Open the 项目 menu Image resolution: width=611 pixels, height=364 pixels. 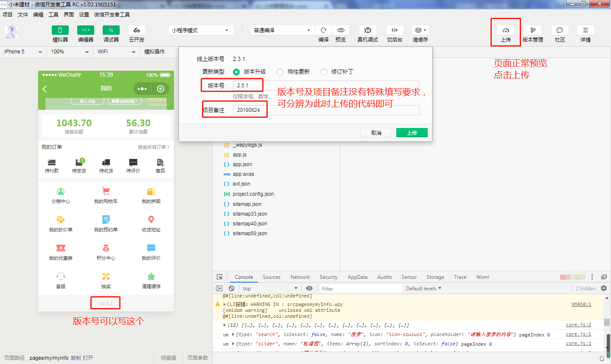pyautogui.click(x=8, y=14)
